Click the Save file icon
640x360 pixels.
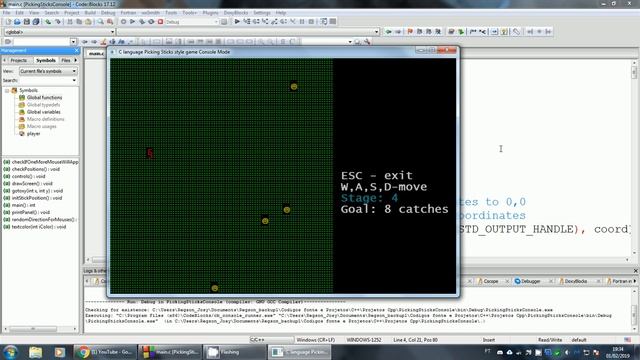[x=27, y=22]
